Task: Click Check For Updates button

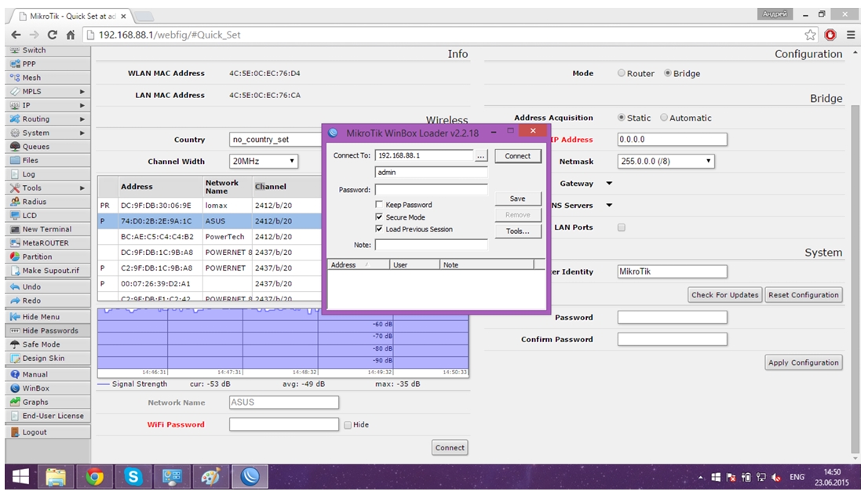Action: [x=724, y=295]
